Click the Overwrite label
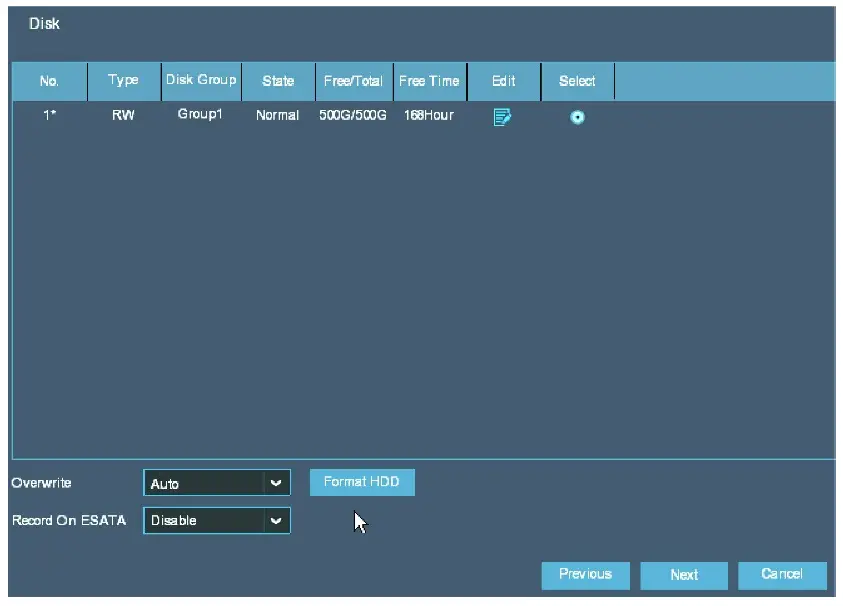Viewport: 843px width, 606px height. (x=41, y=483)
